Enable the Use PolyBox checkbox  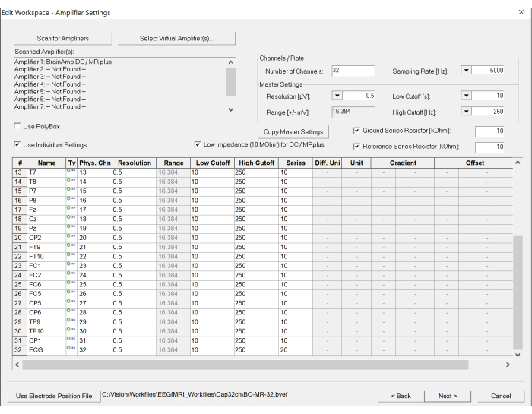[x=17, y=126]
